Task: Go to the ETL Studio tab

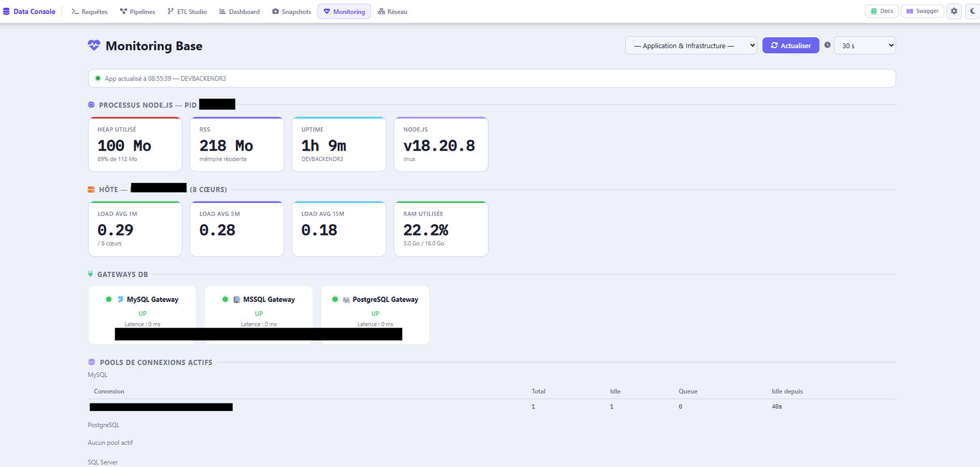Action: pyautogui.click(x=187, y=11)
